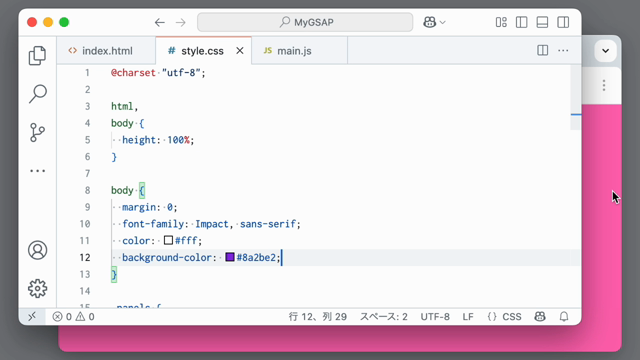Click the MyGSAP command center search
This screenshot has height=360, width=640.
305,22
